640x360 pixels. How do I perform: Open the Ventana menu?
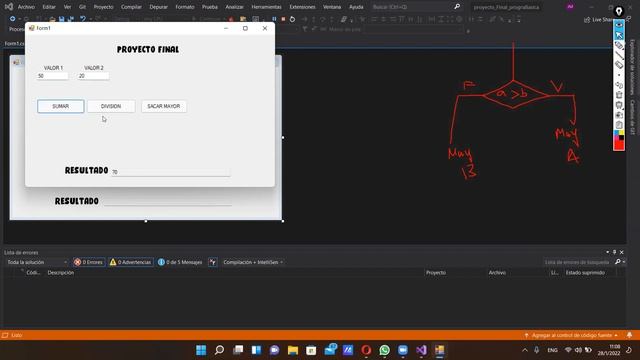[332, 7]
